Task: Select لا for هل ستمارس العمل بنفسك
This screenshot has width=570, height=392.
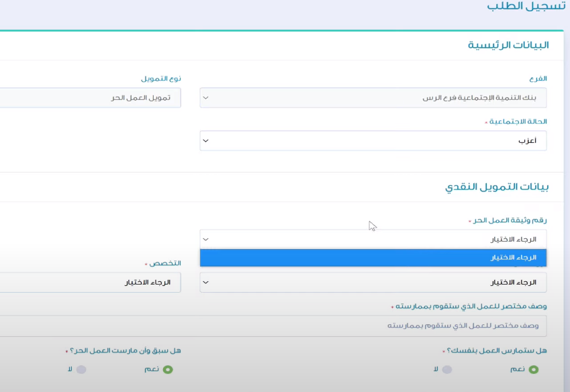Action: point(446,369)
